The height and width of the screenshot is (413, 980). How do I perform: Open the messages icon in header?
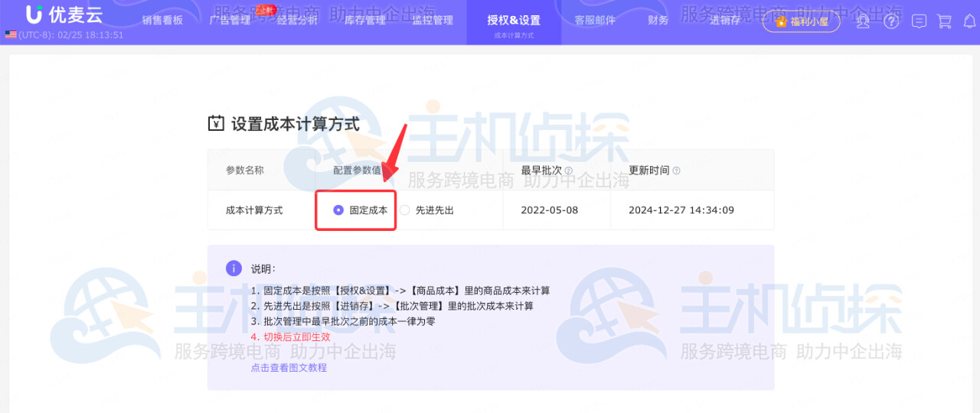pyautogui.click(x=920, y=21)
